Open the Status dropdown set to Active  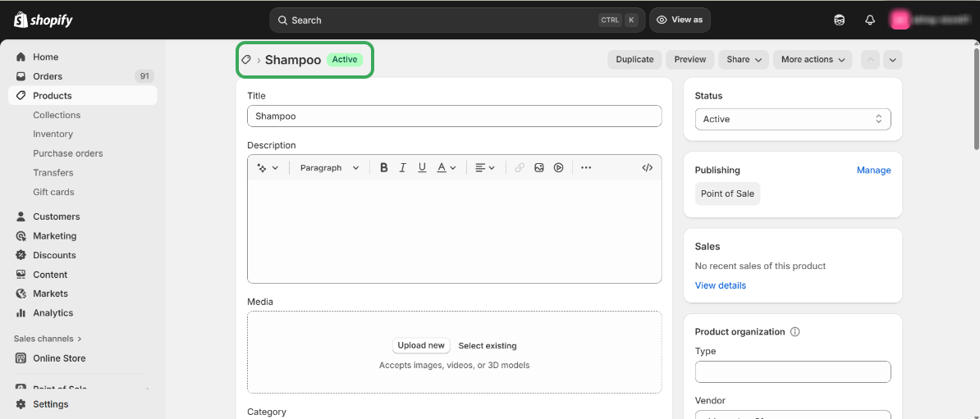click(792, 119)
